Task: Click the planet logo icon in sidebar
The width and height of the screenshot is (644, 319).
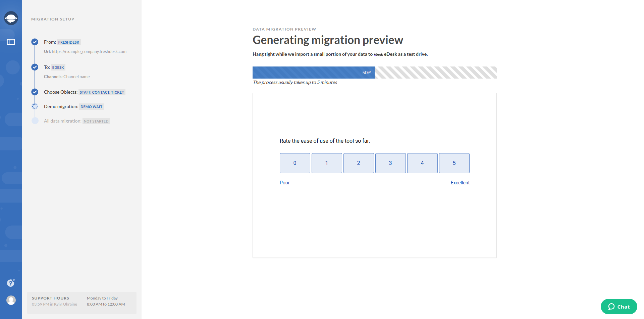Action: click(x=11, y=18)
